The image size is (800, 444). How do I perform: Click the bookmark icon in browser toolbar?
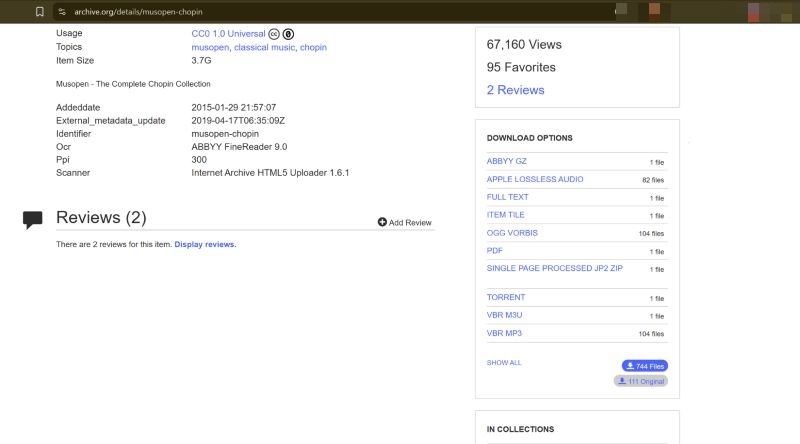click(39, 11)
